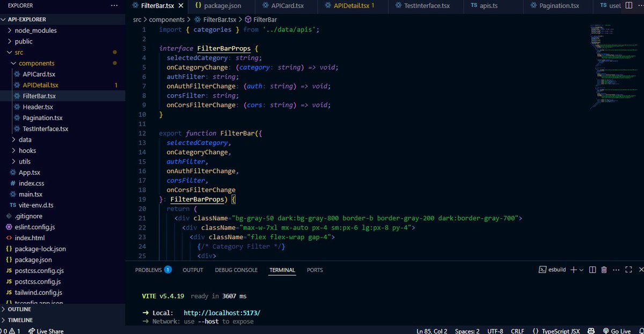Open the DEBUG CONSOLE panel tab

coord(236,270)
